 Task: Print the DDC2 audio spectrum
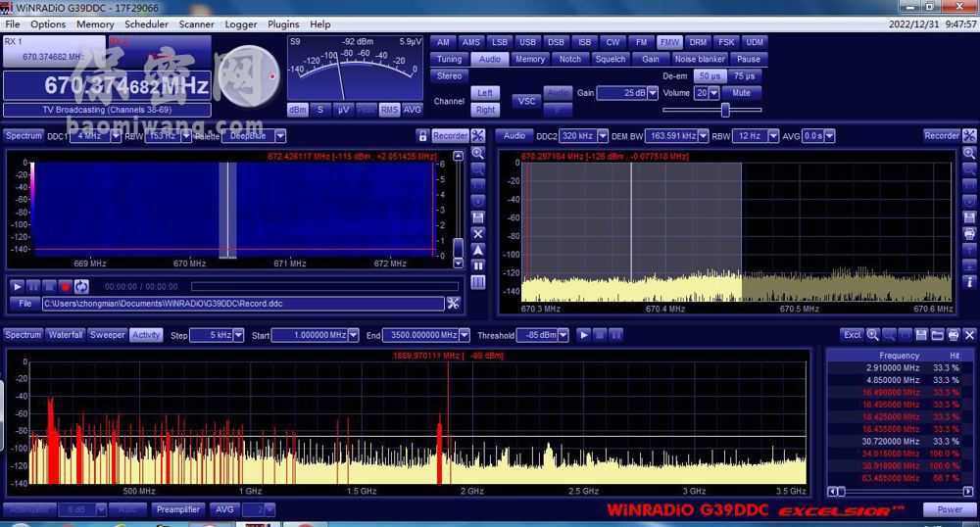pyautogui.click(x=969, y=233)
